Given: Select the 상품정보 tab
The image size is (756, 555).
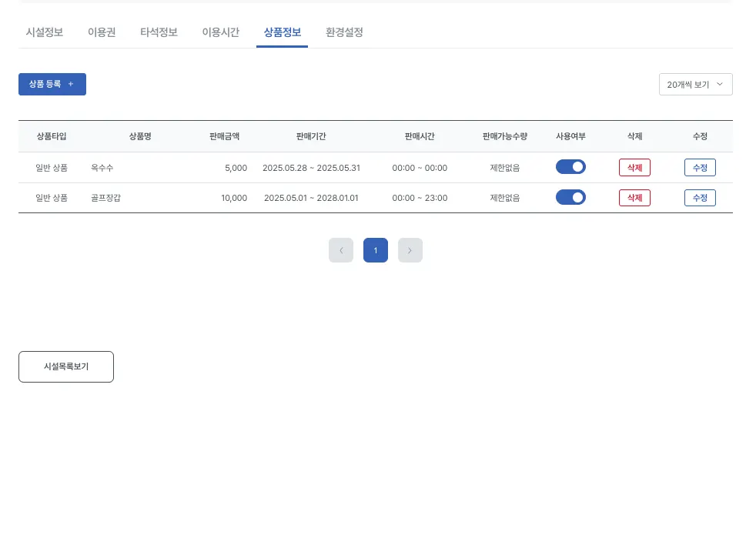Looking at the screenshot, I should point(283,32).
